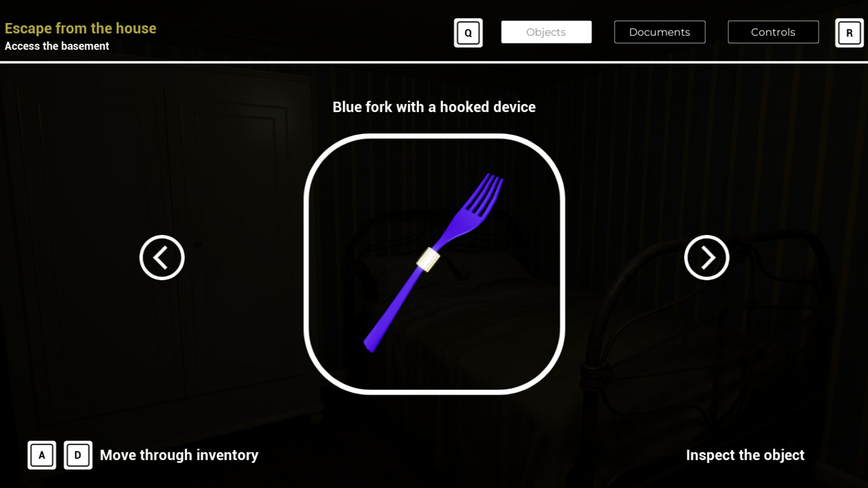Click the left navigation arrow icon

(162, 257)
